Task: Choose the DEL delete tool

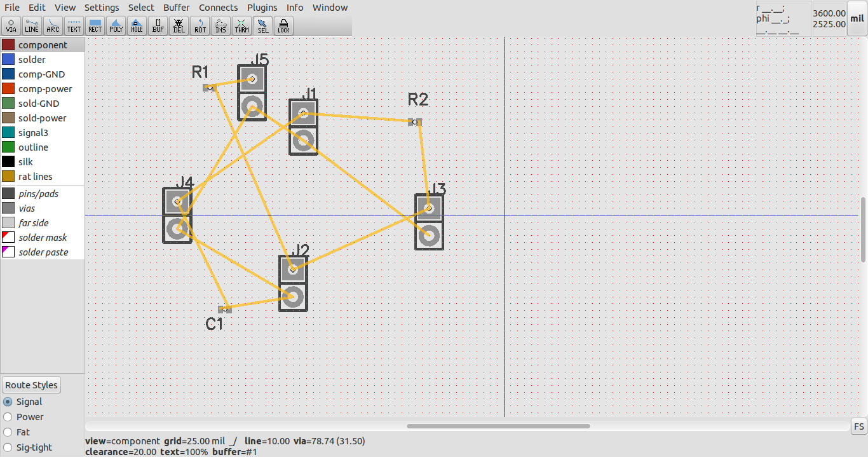Action: pos(179,25)
